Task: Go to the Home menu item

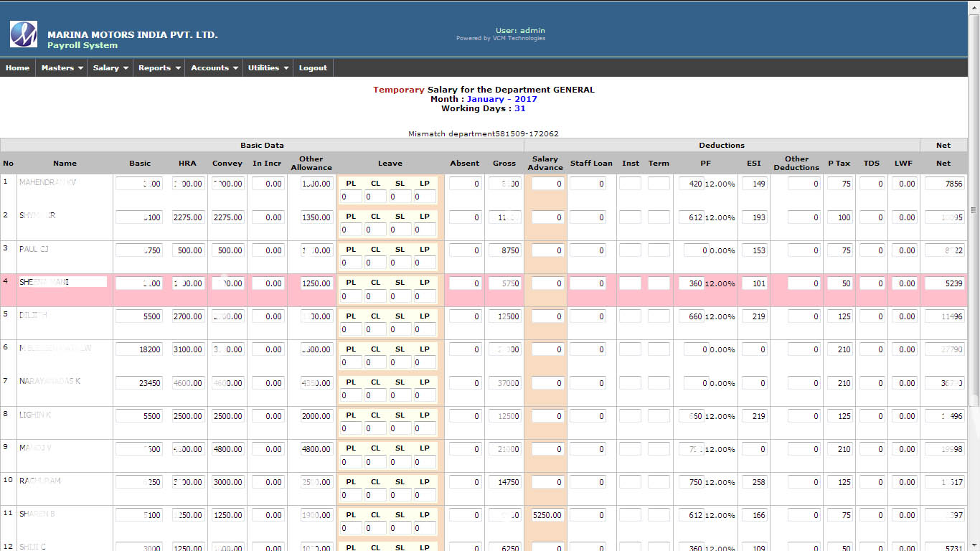Action: [18, 68]
